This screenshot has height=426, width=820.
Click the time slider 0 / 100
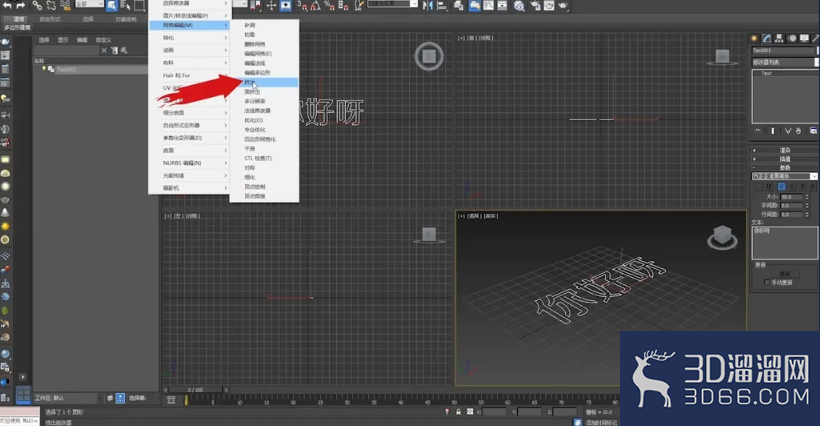point(196,390)
